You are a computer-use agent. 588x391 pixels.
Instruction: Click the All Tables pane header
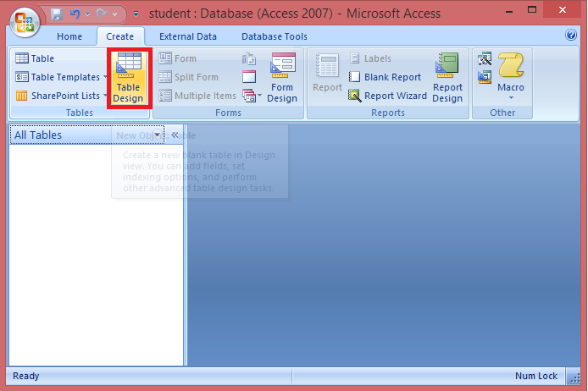click(87, 135)
